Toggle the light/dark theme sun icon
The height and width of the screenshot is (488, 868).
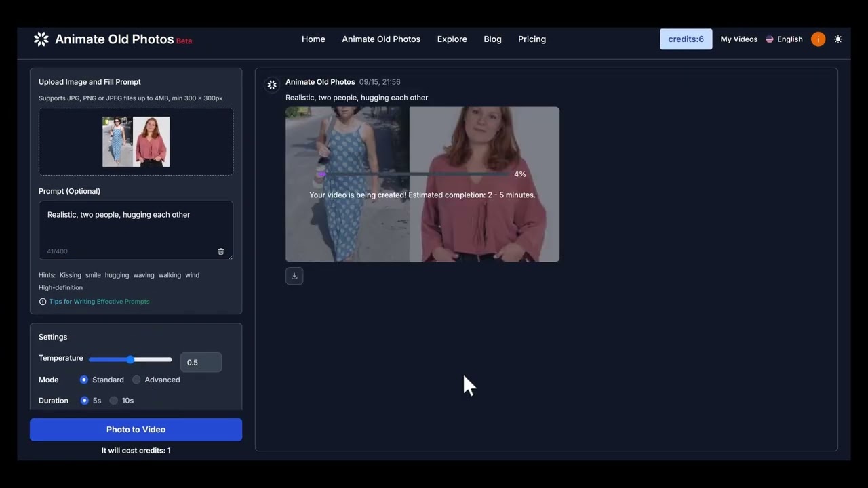[x=838, y=39]
